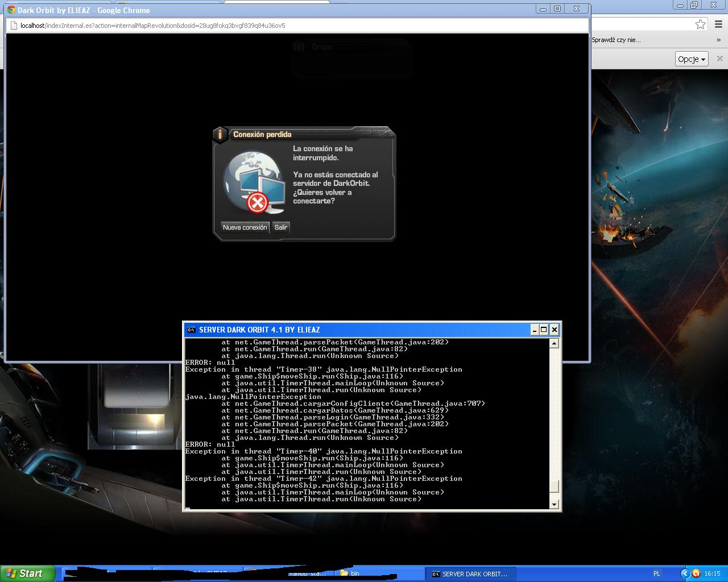Dismiss the infobar next to Opcje

tap(719, 59)
